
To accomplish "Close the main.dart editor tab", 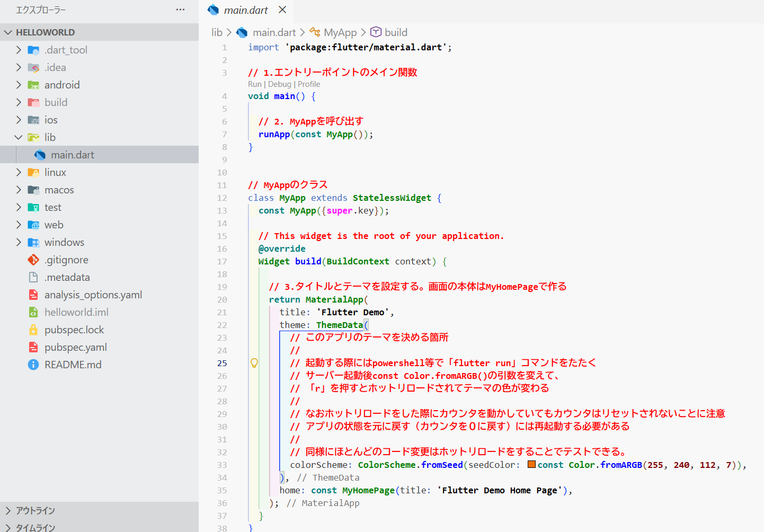I will coord(282,10).
